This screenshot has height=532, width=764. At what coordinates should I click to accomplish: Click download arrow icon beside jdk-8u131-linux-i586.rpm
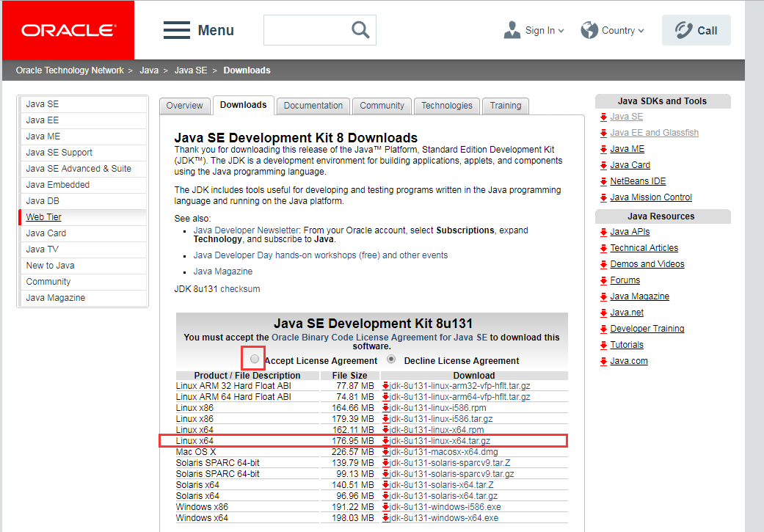tap(385, 408)
